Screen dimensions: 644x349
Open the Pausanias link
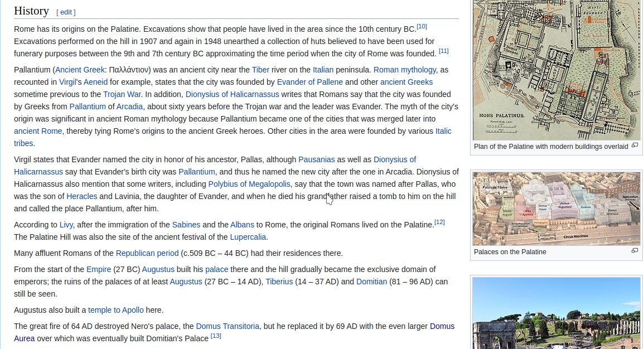316,159
